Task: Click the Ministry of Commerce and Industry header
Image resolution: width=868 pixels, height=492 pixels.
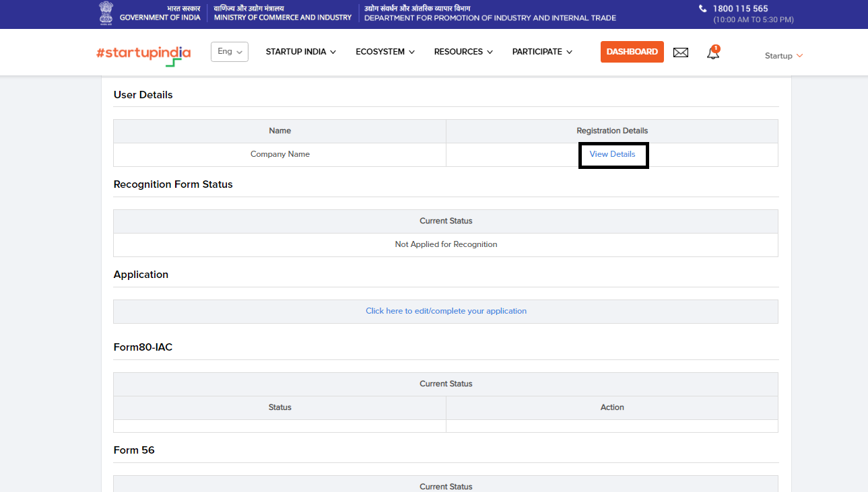Action: [281, 17]
